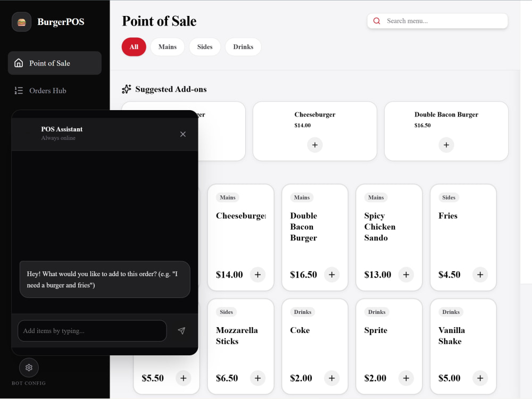Add Spicy Chicken Sando with plus
The height and width of the screenshot is (399, 532).
click(x=406, y=275)
